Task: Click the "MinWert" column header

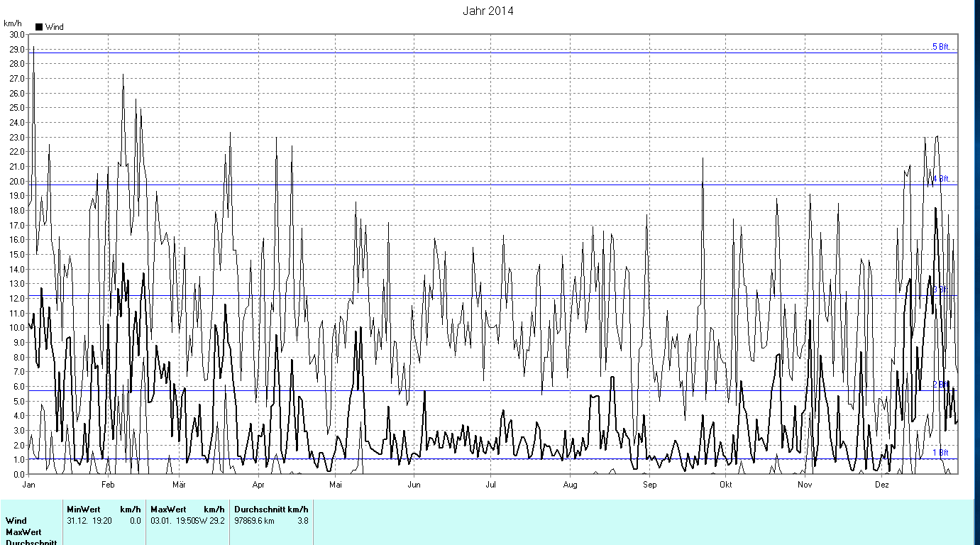Action: click(x=84, y=510)
